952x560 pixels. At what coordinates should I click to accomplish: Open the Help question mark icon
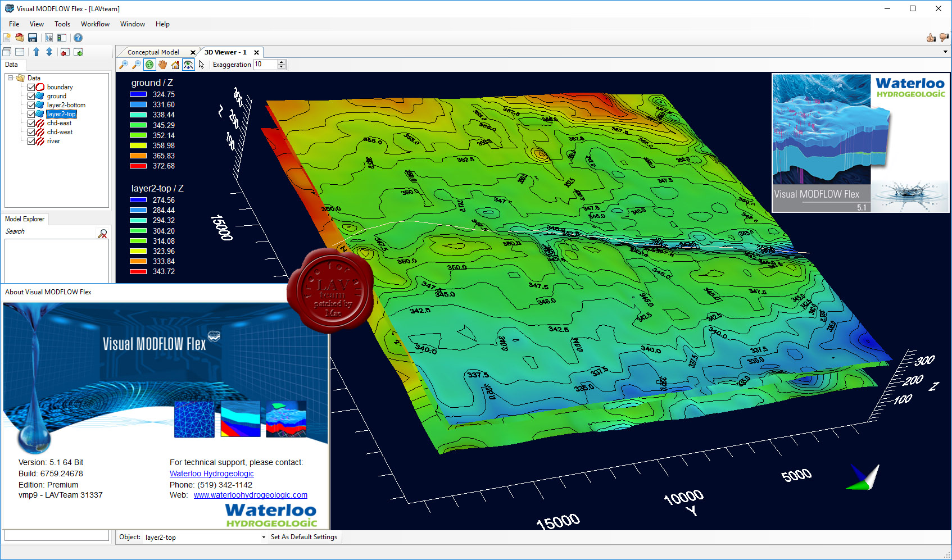(78, 38)
